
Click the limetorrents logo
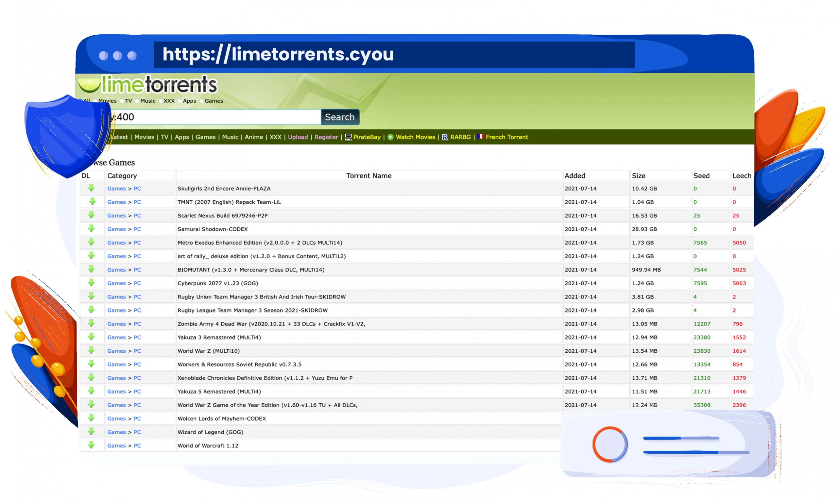[148, 84]
